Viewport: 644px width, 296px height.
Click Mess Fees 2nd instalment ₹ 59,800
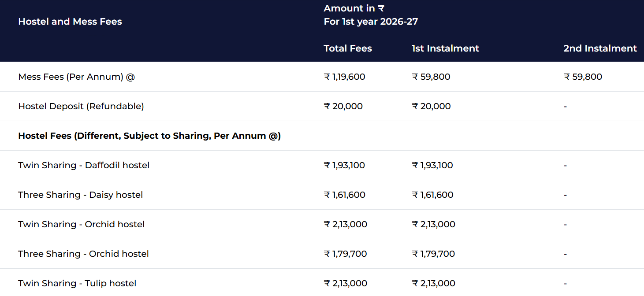583,77
